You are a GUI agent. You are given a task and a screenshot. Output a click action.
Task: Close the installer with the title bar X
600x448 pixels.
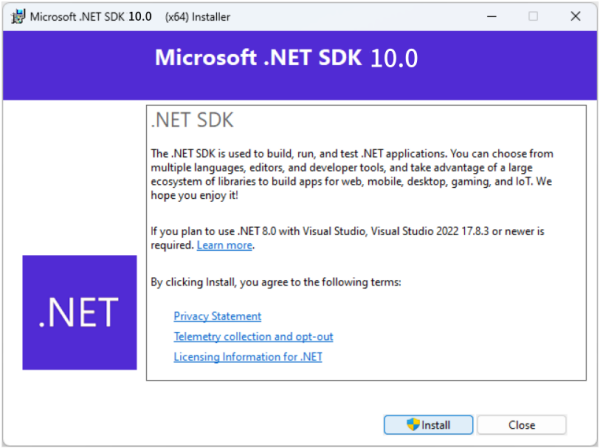(x=575, y=16)
